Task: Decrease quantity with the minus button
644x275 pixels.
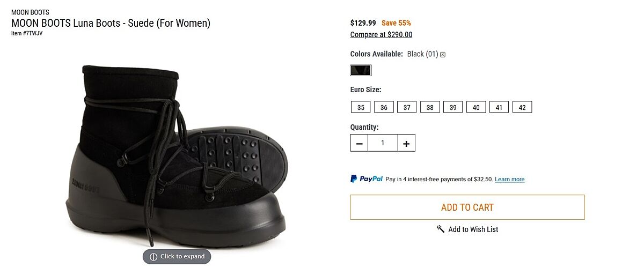Action: click(x=359, y=143)
